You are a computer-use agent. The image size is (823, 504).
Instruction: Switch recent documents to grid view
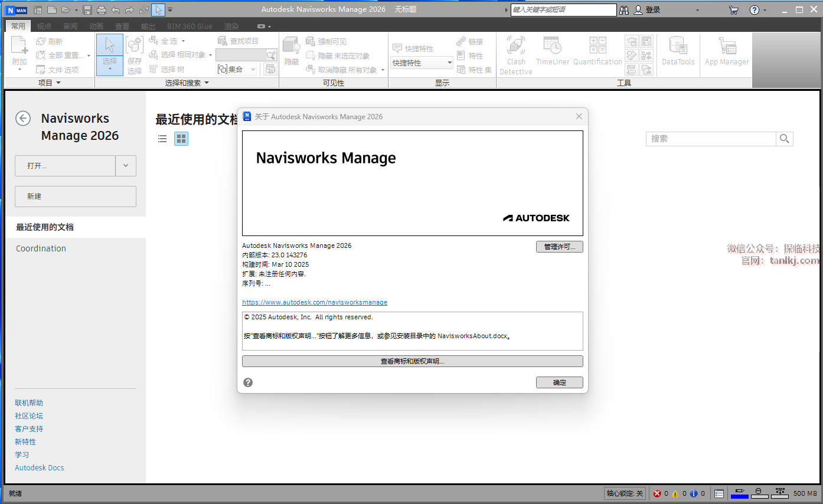[181, 139]
